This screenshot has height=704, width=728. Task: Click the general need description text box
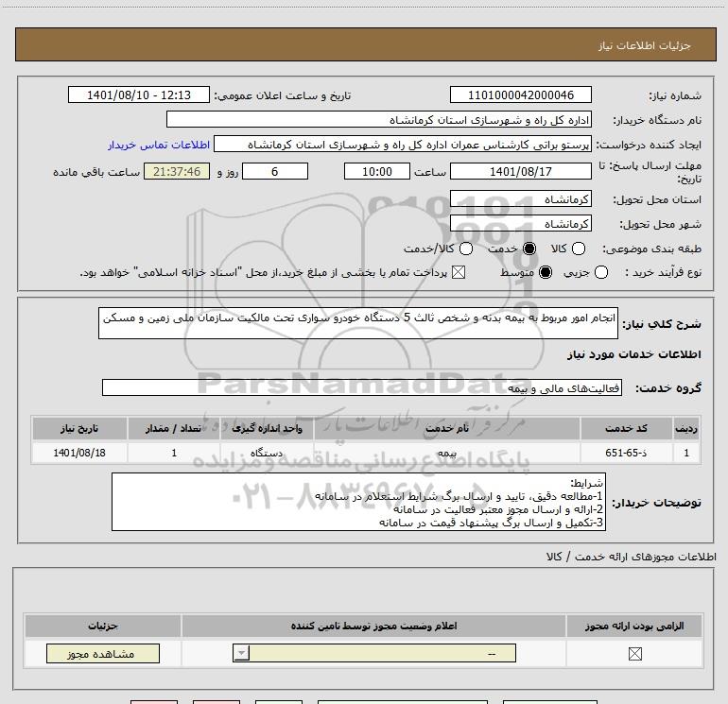[358, 322]
